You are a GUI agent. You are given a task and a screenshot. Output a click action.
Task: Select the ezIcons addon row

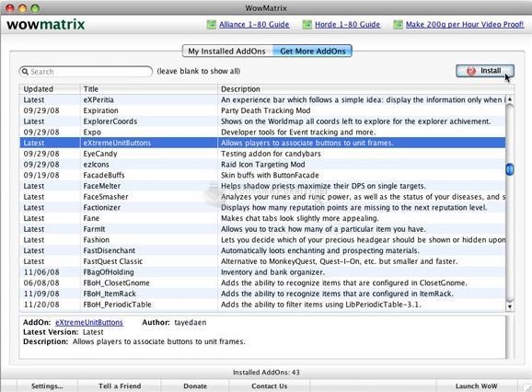tap(262, 165)
